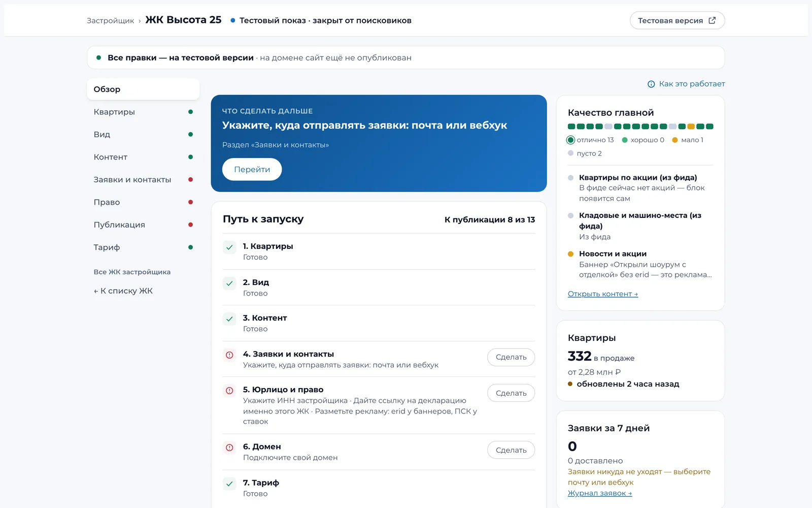Click the info icon beside Как это работает

651,84
